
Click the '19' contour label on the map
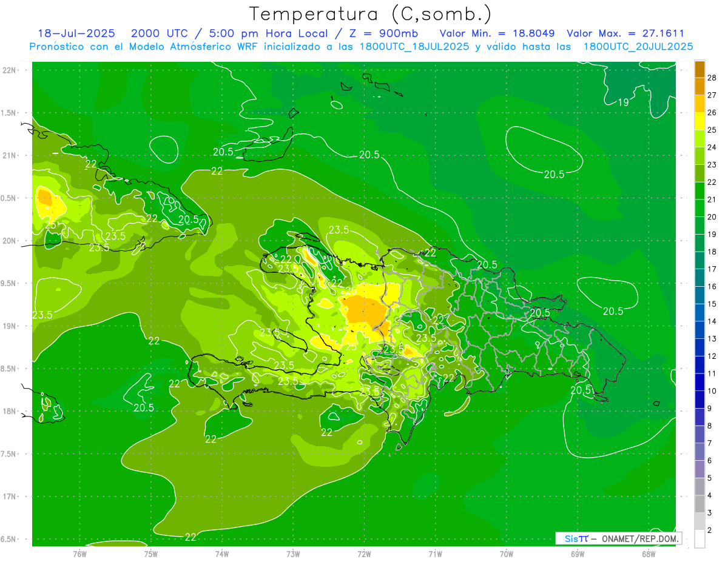click(x=622, y=102)
